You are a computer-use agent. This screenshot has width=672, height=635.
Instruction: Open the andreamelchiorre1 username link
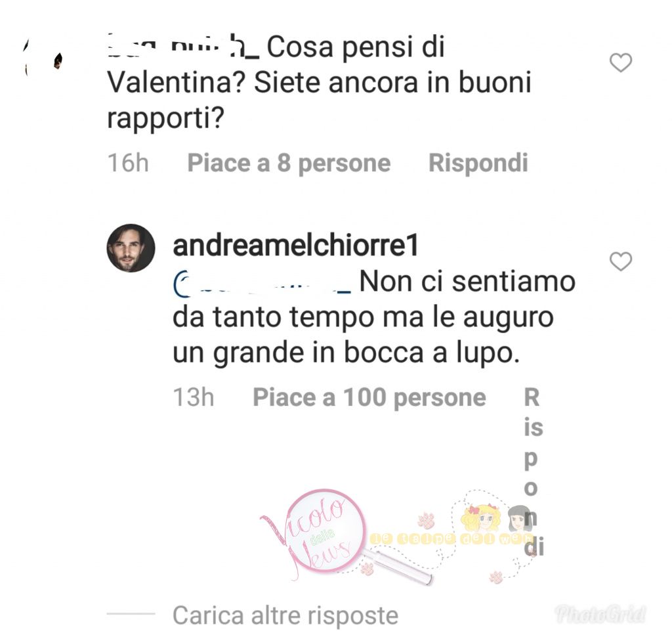click(295, 246)
